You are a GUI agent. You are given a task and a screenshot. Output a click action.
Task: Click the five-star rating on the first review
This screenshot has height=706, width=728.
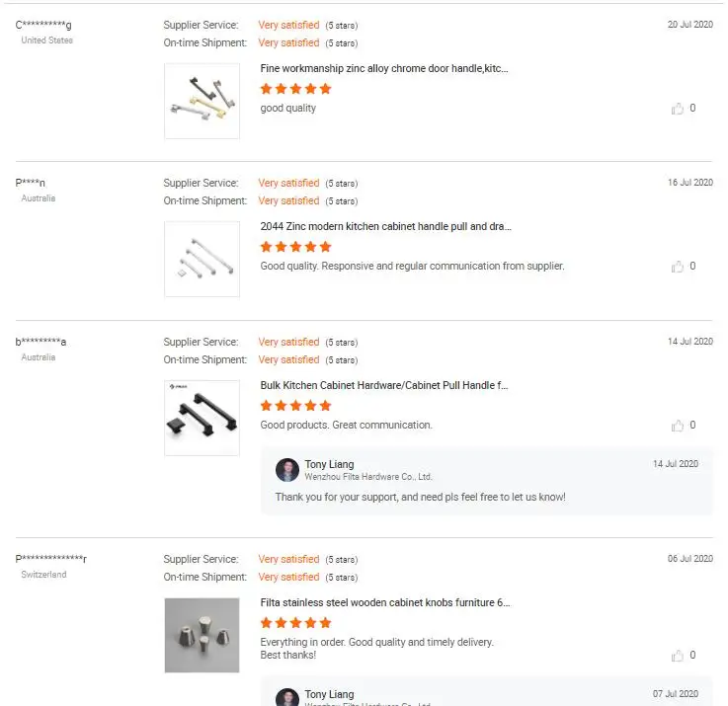coord(295,89)
